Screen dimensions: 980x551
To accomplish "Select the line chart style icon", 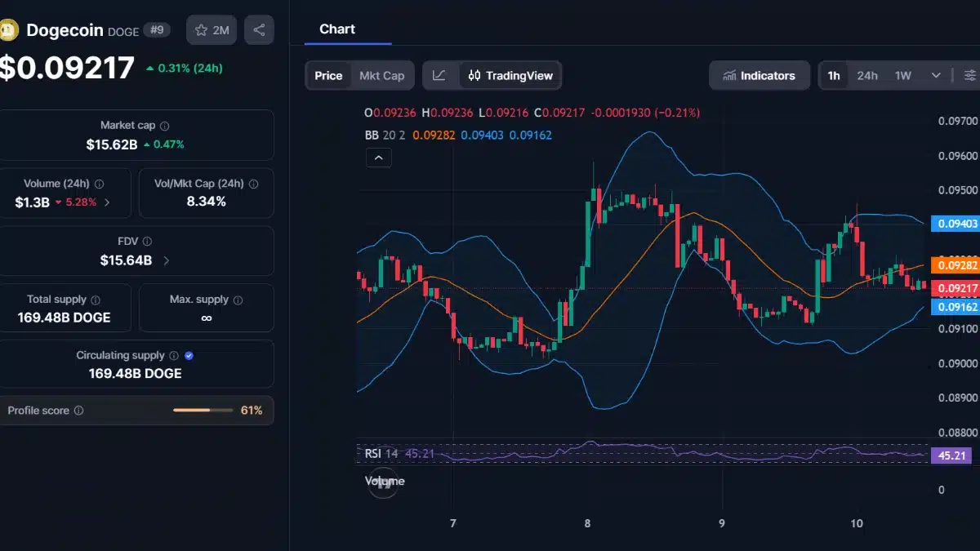I will [x=439, y=74].
